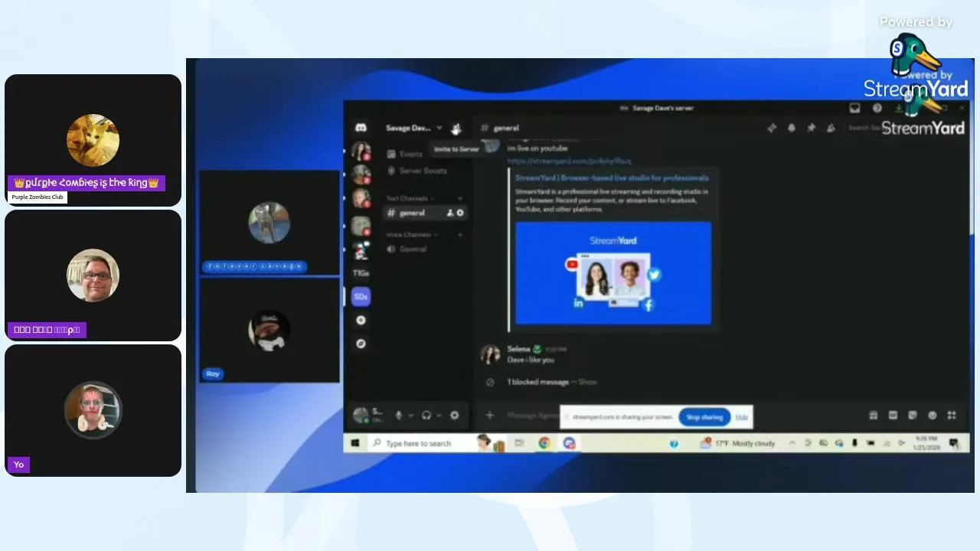Viewport: 980px width, 551px height.
Task: Open the streamyard.com URL link in chat
Action: tap(570, 161)
